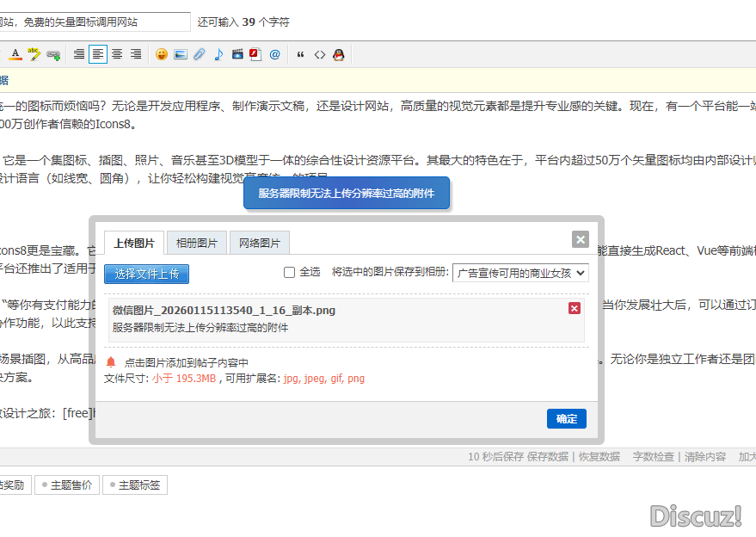The image size is (756, 537).
Task: Insert code with the code icon
Action: [320, 53]
